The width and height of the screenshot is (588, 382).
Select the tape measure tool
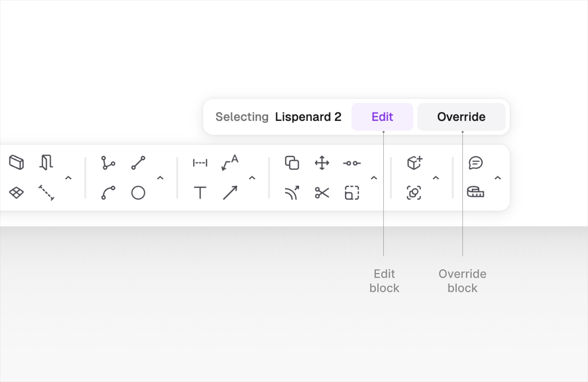click(475, 192)
